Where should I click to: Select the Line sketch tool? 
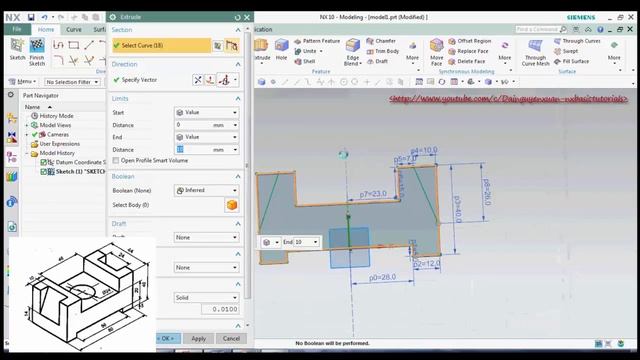coord(89,45)
